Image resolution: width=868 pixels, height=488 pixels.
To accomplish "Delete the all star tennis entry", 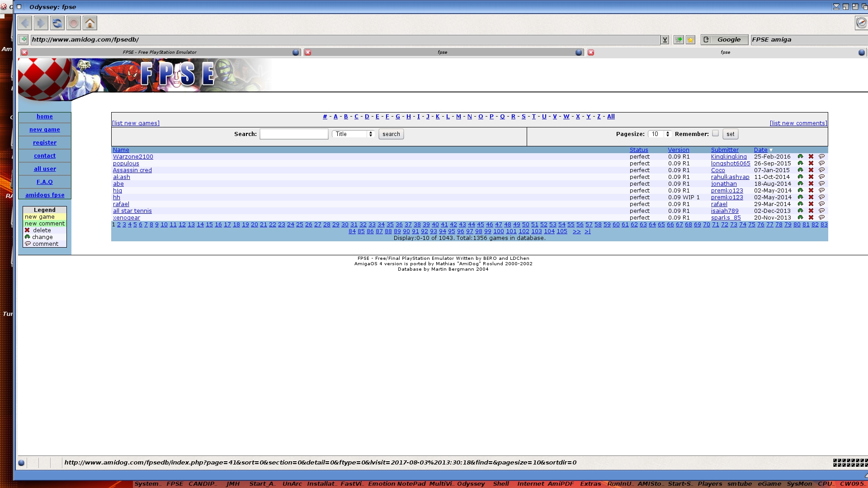I will point(811,211).
